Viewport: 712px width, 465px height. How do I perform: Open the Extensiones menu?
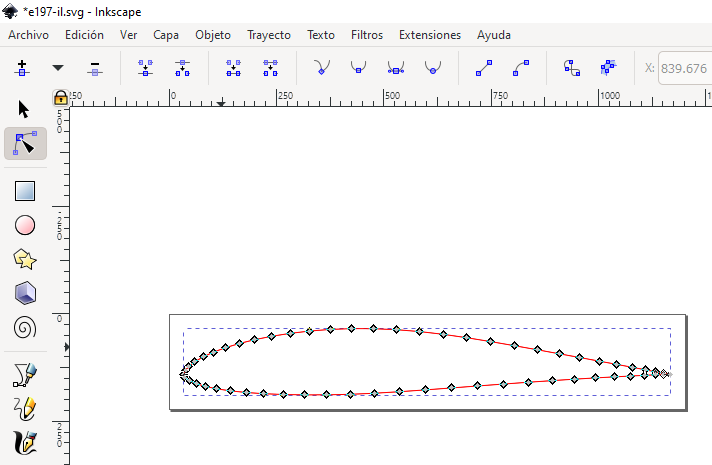click(x=430, y=34)
